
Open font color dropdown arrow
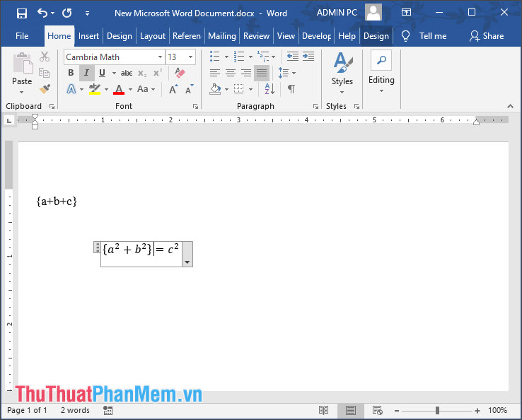click(130, 89)
